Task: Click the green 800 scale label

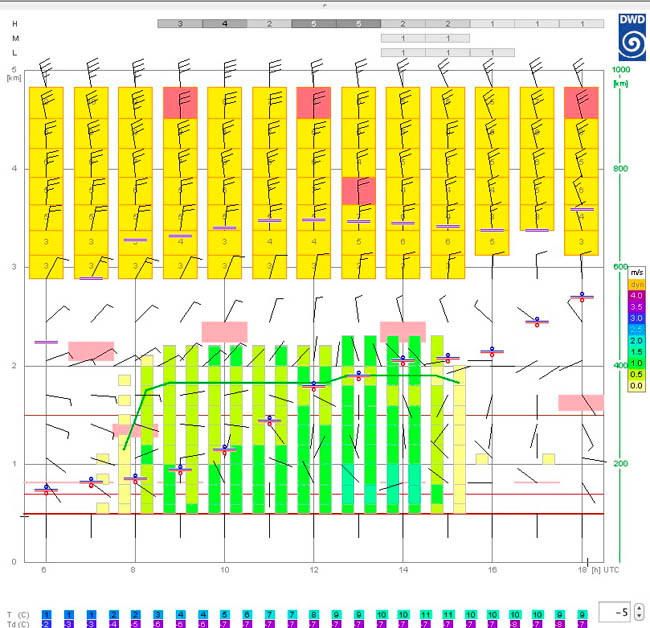Action: point(621,169)
